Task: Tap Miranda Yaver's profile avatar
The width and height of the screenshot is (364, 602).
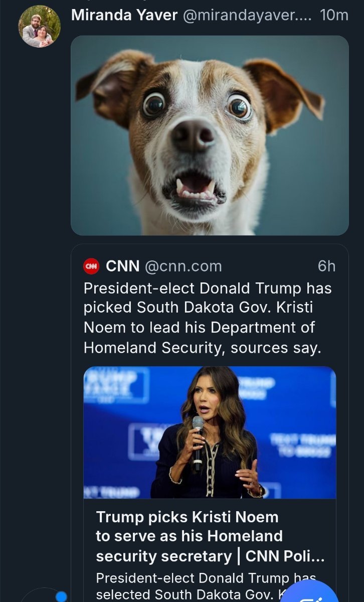Action: [40, 27]
